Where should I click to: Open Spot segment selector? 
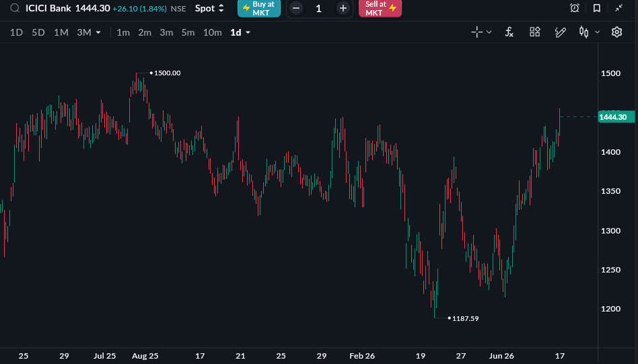(x=209, y=8)
